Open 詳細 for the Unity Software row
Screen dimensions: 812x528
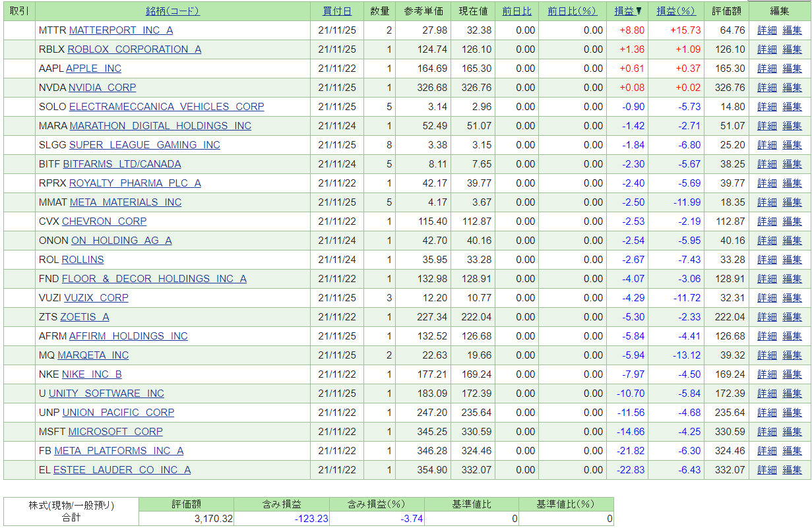coord(767,394)
